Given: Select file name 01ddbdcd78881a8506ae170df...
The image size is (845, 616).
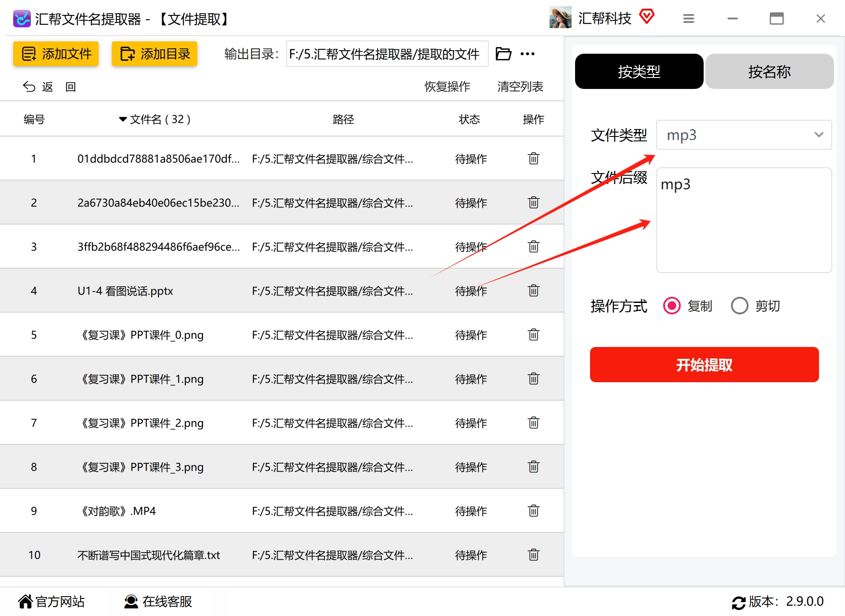Looking at the screenshot, I should [x=159, y=159].
